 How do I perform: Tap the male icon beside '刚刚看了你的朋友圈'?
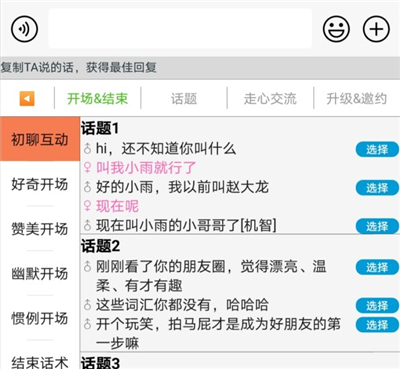pos(87,266)
